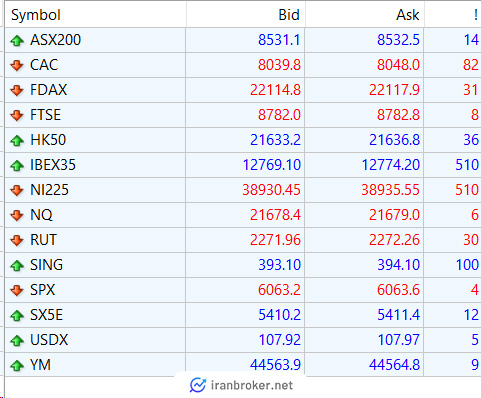Click the green up arrow beside ASX200
Image resolution: width=481 pixels, height=398 pixels.
tap(17, 40)
